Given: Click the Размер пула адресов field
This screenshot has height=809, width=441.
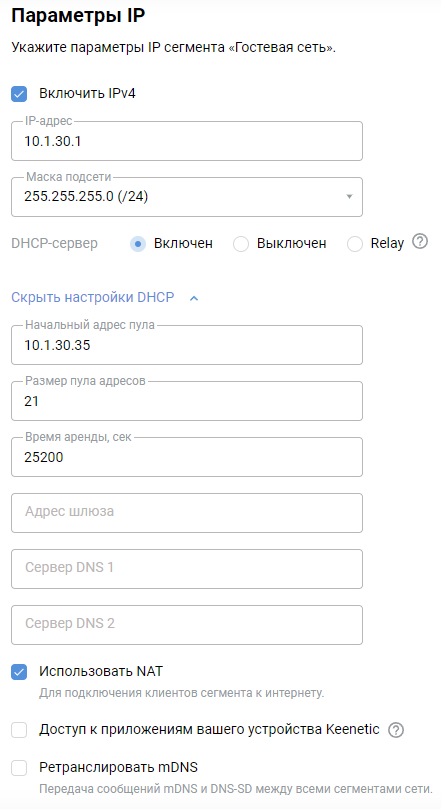Looking at the screenshot, I should (x=187, y=401).
